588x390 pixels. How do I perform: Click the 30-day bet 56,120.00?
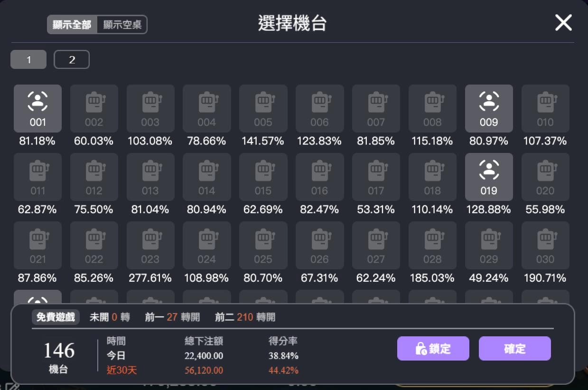coord(204,371)
